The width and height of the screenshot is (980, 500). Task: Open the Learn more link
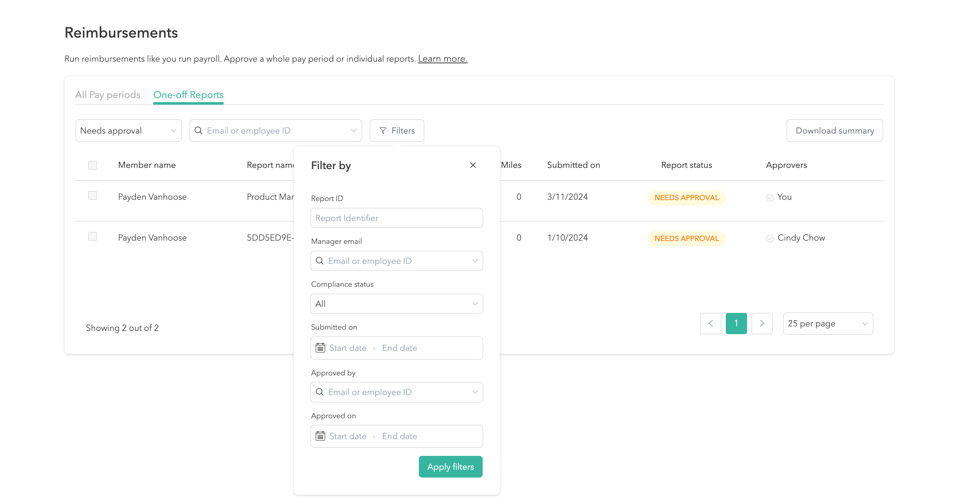[443, 59]
